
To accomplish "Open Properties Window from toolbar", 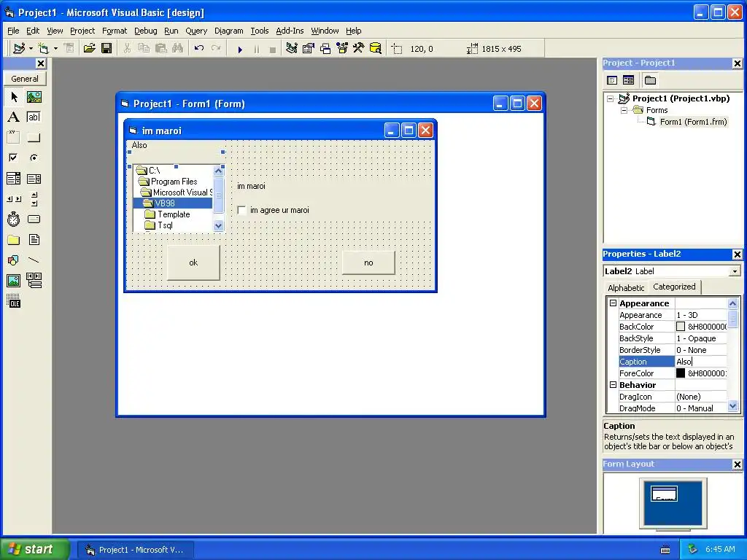I will click(309, 49).
